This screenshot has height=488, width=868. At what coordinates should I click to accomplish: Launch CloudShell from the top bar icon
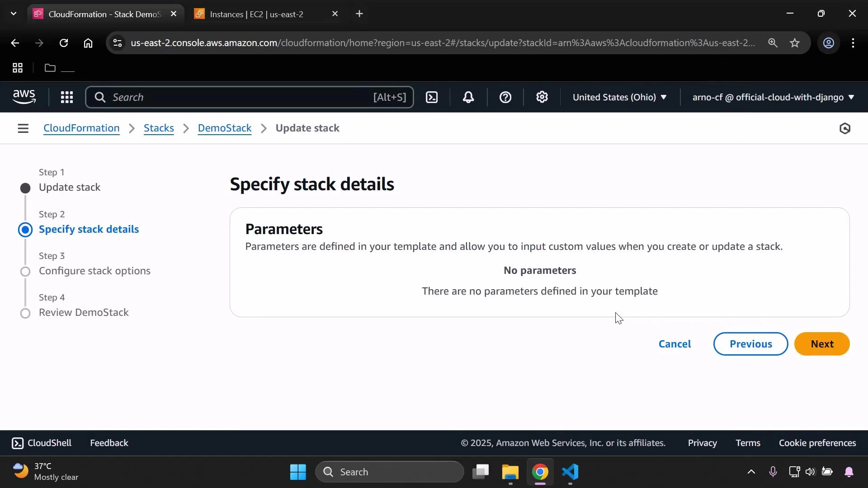pyautogui.click(x=432, y=97)
